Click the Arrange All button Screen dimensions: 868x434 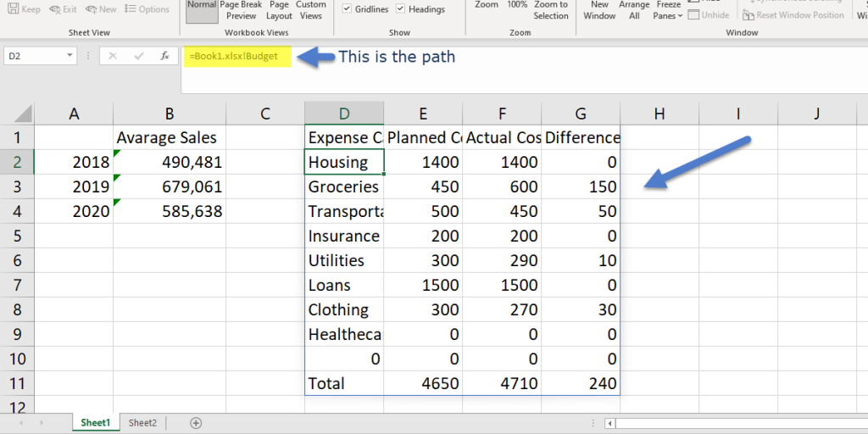point(634,10)
